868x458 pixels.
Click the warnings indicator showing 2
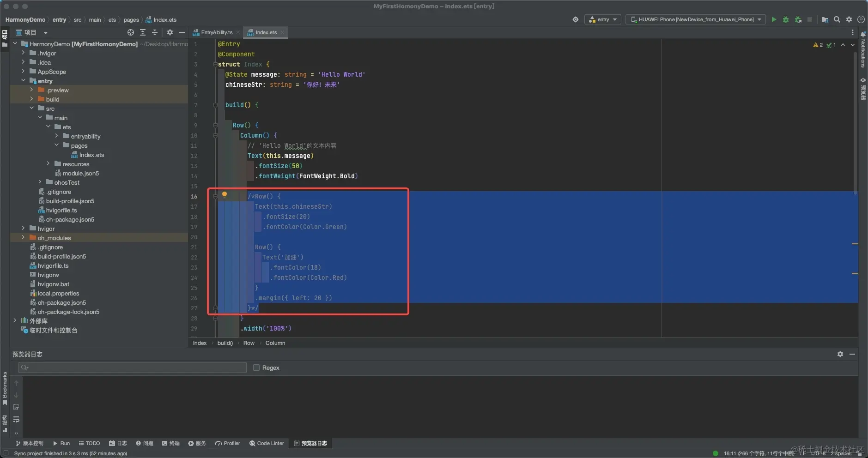[x=818, y=45]
